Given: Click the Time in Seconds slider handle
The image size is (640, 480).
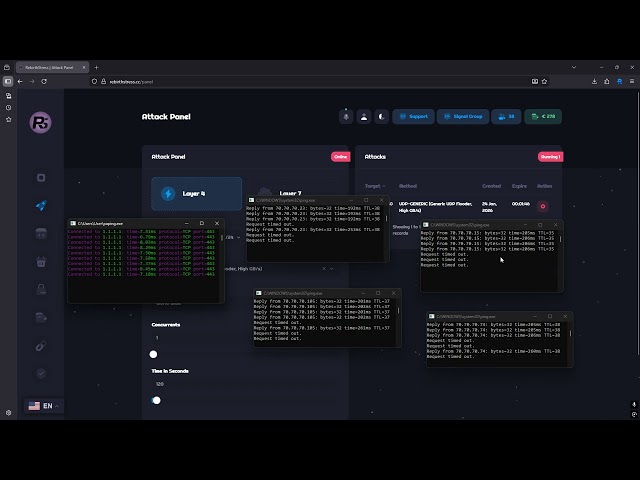Looking at the screenshot, I should coord(156,400).
